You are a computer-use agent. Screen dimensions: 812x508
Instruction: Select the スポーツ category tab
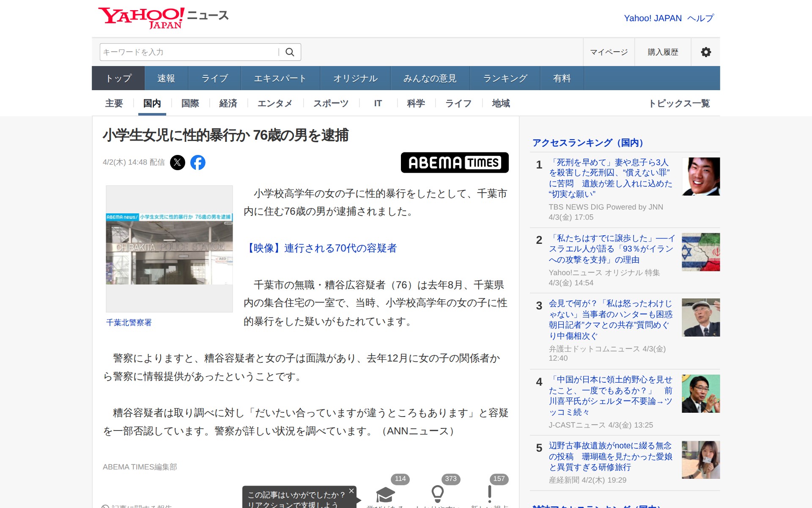(331, 103)
